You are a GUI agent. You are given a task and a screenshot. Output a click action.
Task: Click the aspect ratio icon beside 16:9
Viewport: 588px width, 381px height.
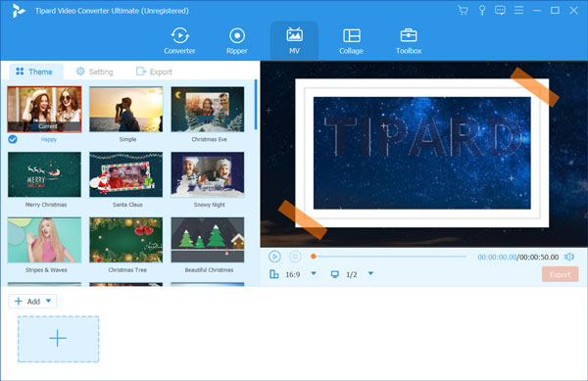click(x=274, y=274)
